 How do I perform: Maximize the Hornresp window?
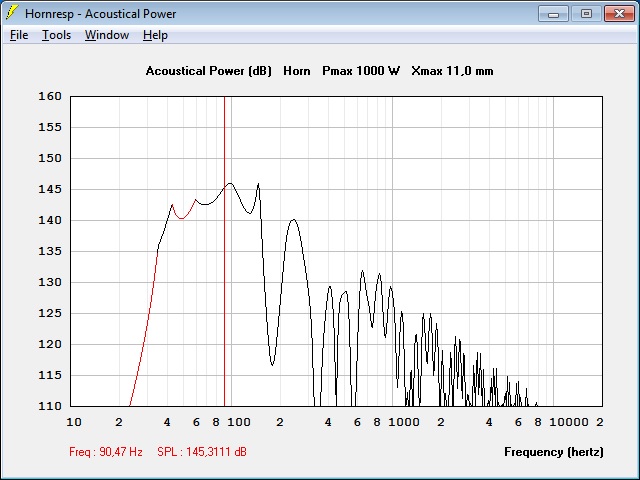pyautogui.click(x=586, y=14)
